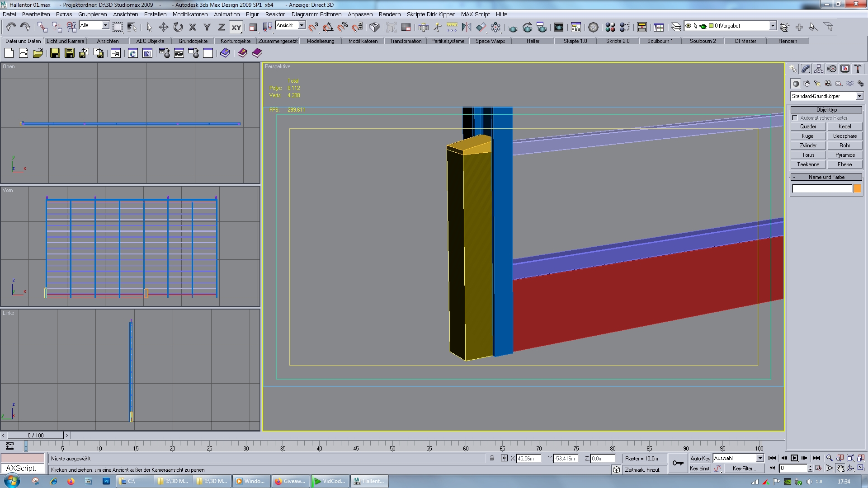Open the Standard-Grundkörper dropdown
The height and width of the screenshot is (488, 868).
[x=859, y=96]
